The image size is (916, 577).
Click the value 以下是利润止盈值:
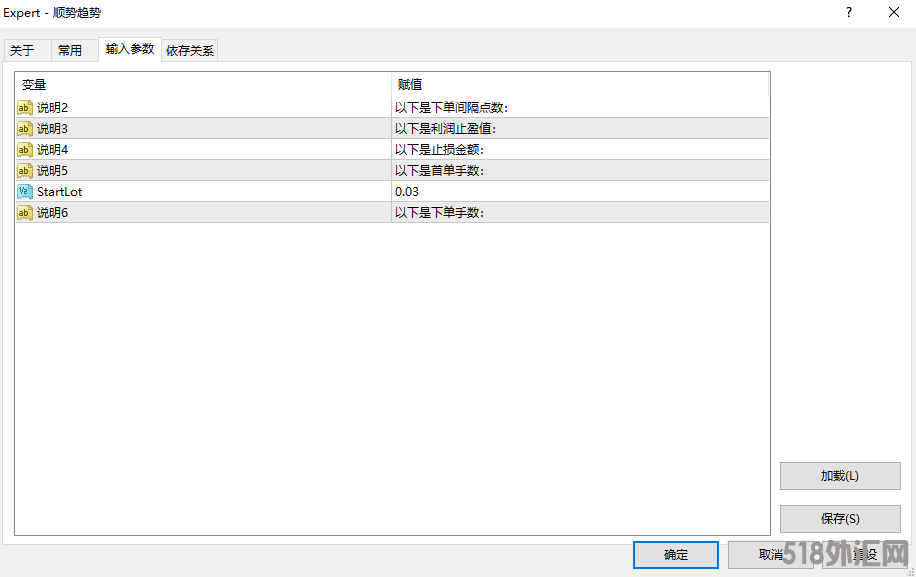[446, 128]
